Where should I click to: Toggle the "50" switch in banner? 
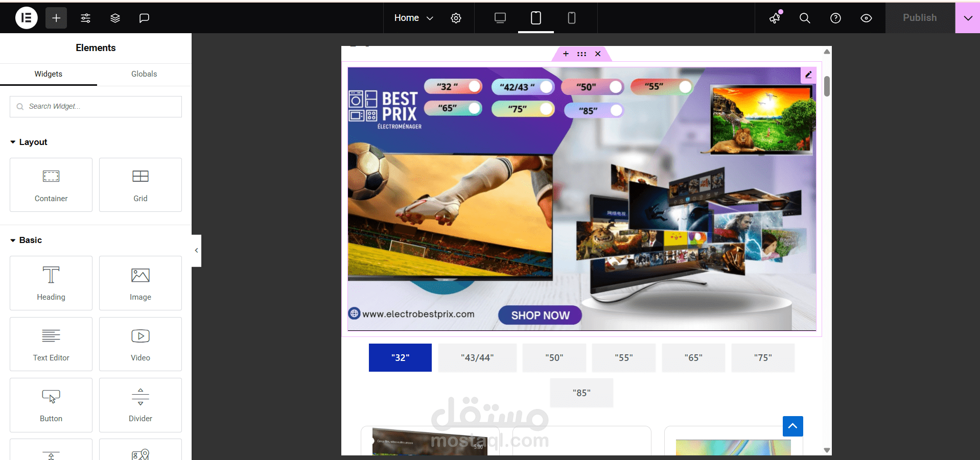coord(593,87)
